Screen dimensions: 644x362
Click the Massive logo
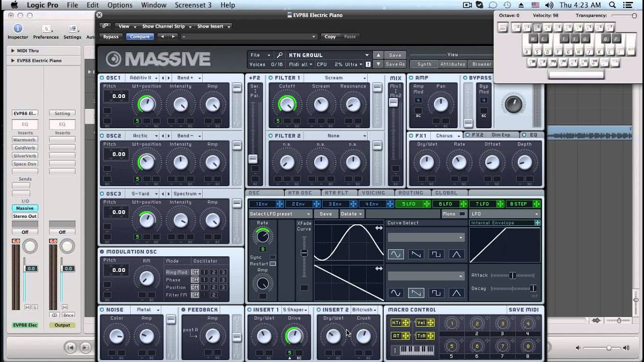158,59
